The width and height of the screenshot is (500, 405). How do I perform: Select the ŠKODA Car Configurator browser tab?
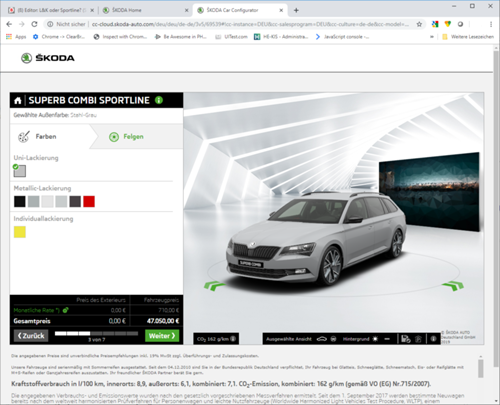pos(239,10)
